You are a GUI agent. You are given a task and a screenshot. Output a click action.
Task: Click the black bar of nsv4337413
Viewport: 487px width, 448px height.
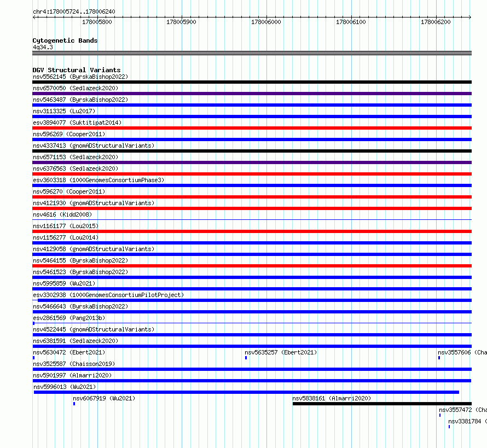(x=252, y=151)
